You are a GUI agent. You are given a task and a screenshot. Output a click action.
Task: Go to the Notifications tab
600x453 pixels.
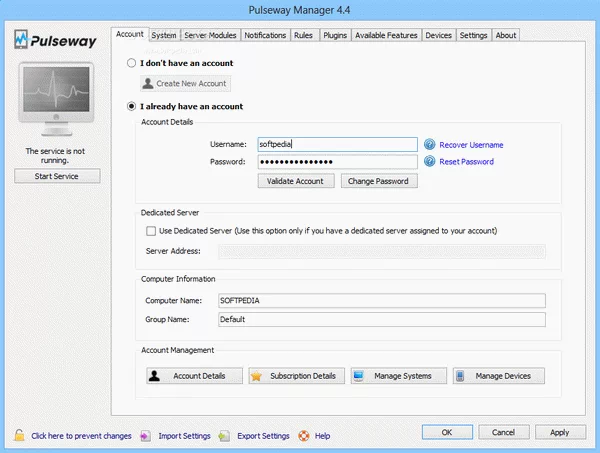(x=265, y=35)
